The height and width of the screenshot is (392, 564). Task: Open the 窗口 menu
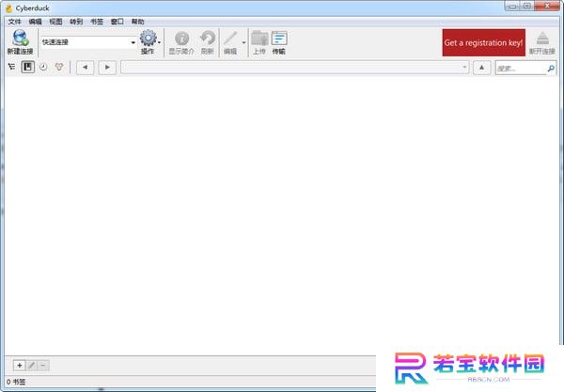117,22
